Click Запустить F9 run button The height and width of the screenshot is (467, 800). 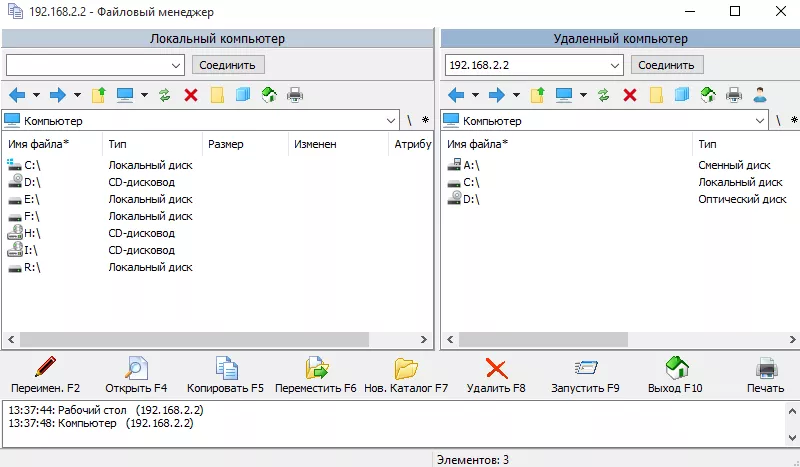pos(585,375)
